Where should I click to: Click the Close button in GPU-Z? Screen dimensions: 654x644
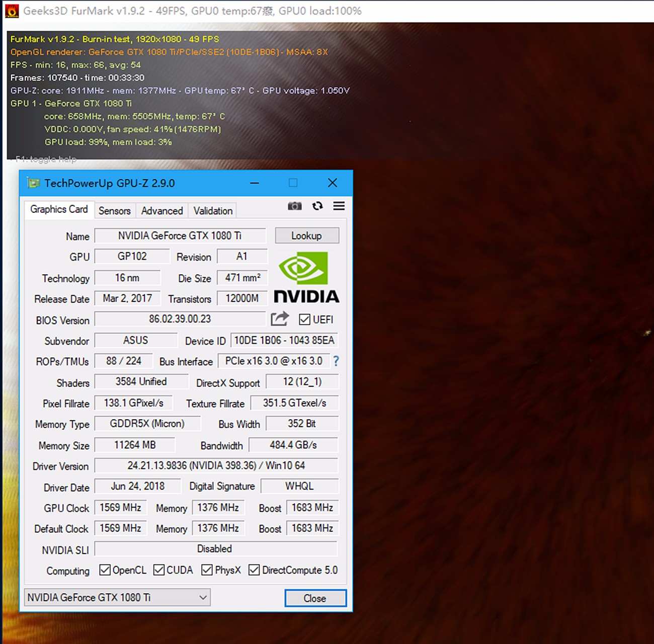click(315, 598)
